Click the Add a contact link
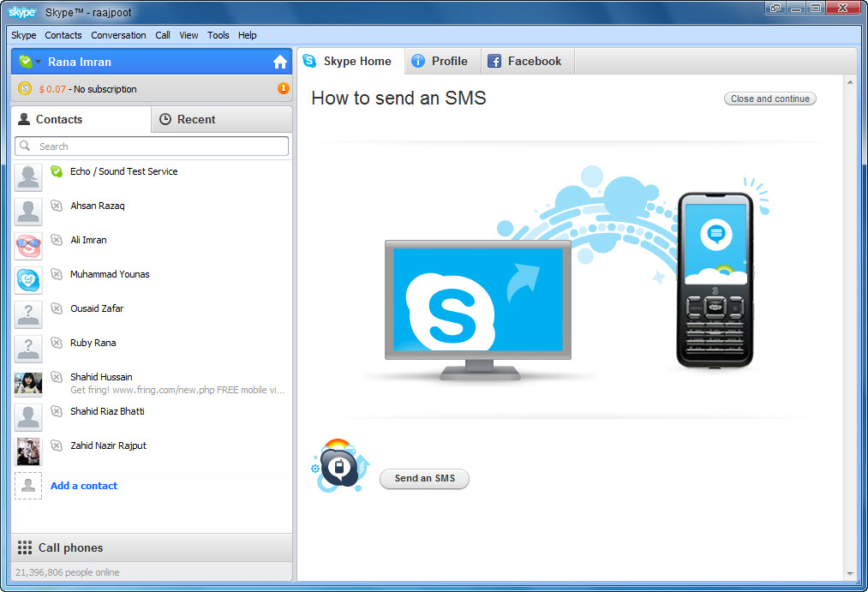Viewport: 868px width, 592px height. (84, 486)
